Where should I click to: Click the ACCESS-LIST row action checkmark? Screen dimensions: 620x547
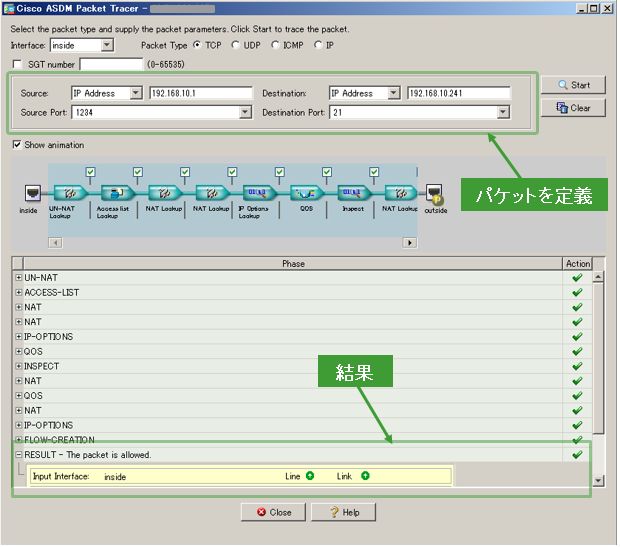(578, 293)
